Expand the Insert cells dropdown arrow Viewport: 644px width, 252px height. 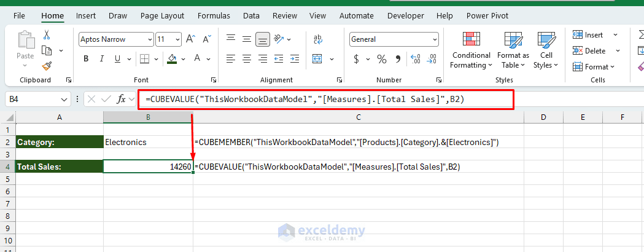pyautogui.click(x=615, y=35)
